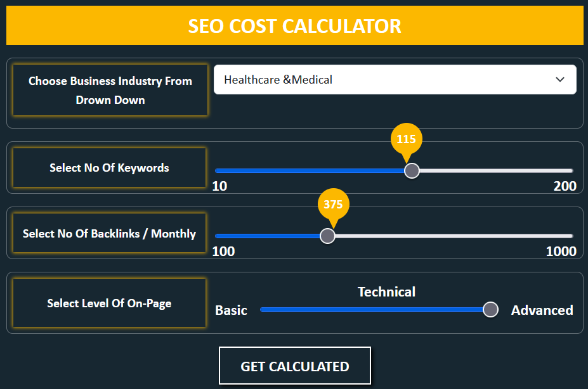Click the SEO COST CALCULATOR header banner
The image size is (588, 389).
(294, 26)
